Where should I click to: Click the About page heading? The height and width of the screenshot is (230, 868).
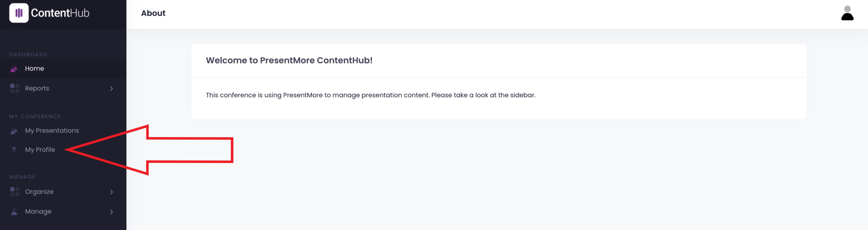(x=153, y=13)
